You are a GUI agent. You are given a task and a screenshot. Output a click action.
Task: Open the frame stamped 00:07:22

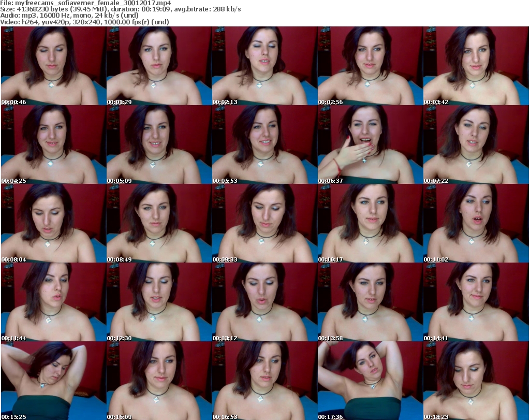tap(476, 144)
